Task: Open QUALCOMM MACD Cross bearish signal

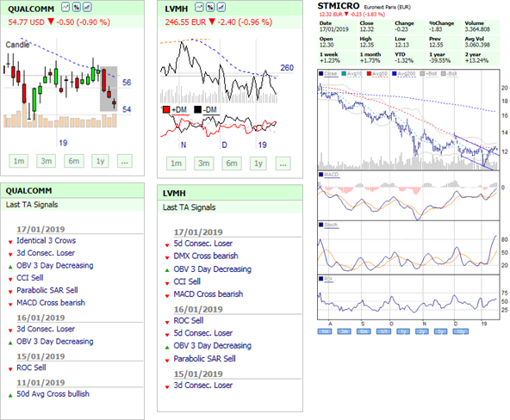Action: [x=51, y=302]
